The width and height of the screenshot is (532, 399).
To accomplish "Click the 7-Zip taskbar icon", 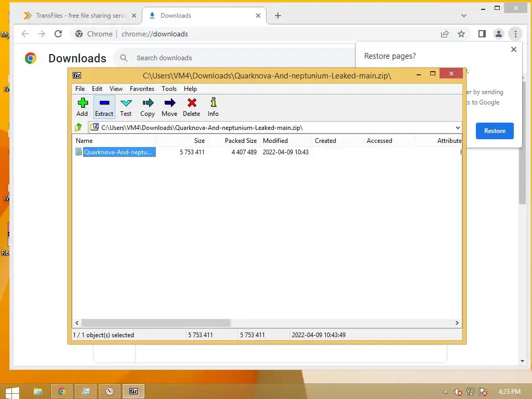I will point(134,392).
